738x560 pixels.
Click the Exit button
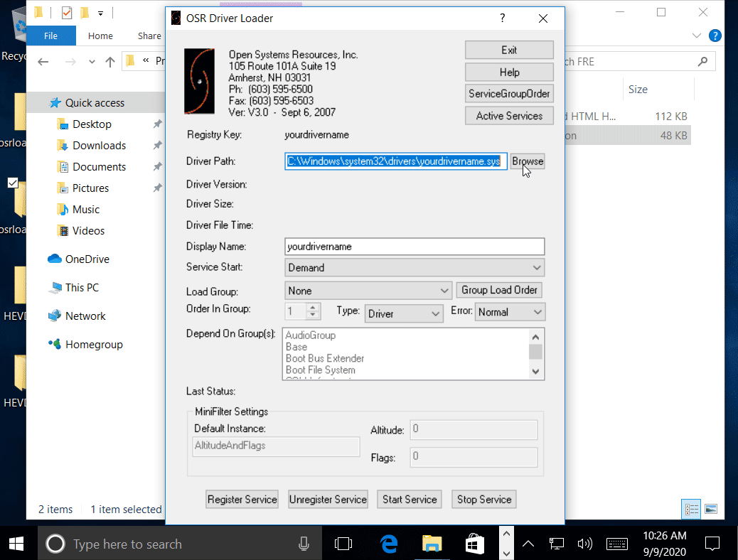pyautogui.click(x=509, y=50)
